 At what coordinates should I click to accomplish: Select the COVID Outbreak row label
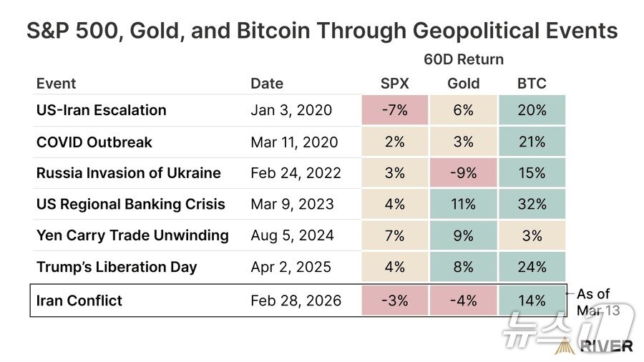94,142
